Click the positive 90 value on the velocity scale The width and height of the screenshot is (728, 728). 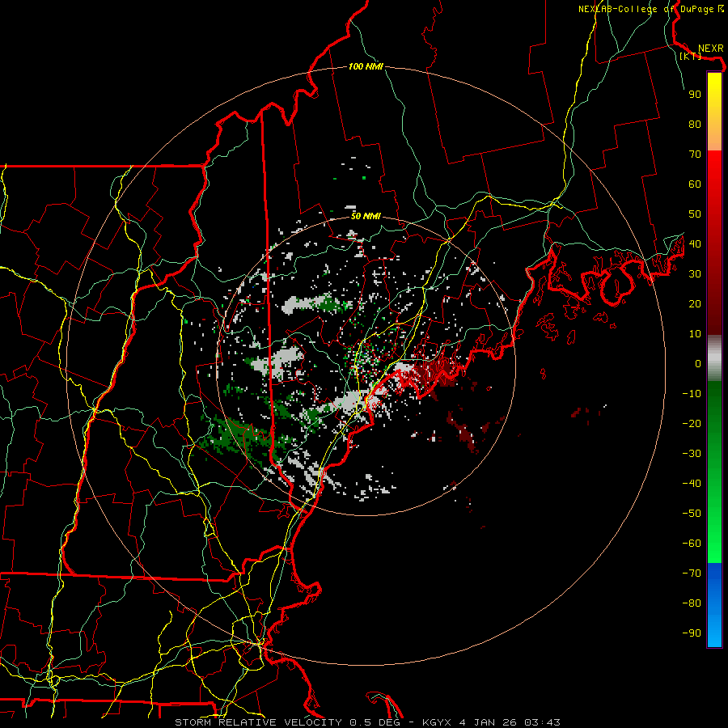695,95
